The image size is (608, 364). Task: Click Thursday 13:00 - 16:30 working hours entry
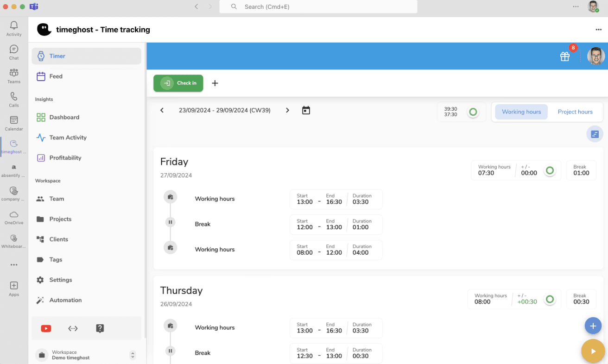tap(336, 328)
